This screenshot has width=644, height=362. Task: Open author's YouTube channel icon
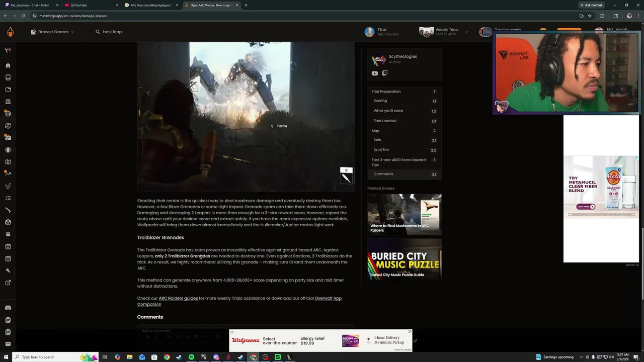[x=375, y=73]
